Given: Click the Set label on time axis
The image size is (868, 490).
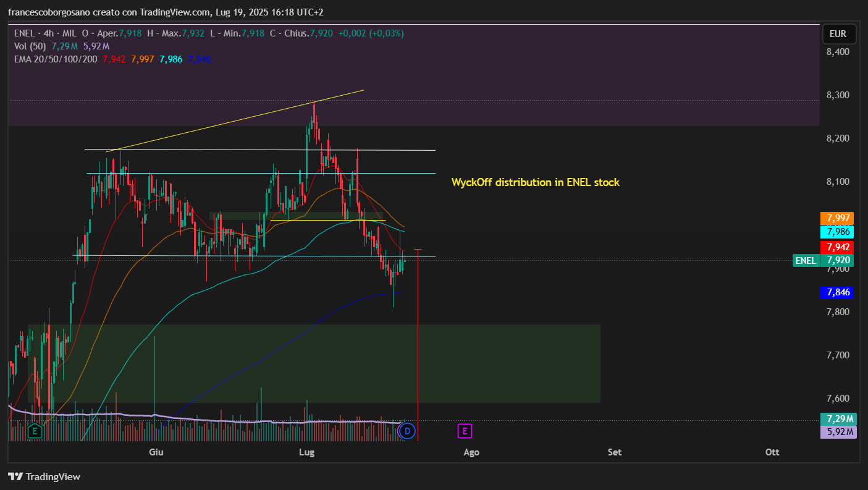Looking at the screenshot, I should click(x=614, y=452).
